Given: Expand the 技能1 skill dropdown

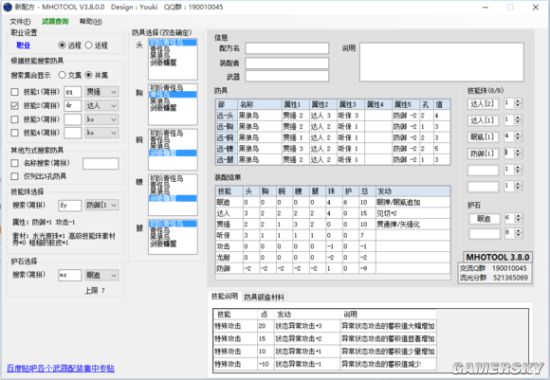Looking at the screenshot, I should coord(102,92).
